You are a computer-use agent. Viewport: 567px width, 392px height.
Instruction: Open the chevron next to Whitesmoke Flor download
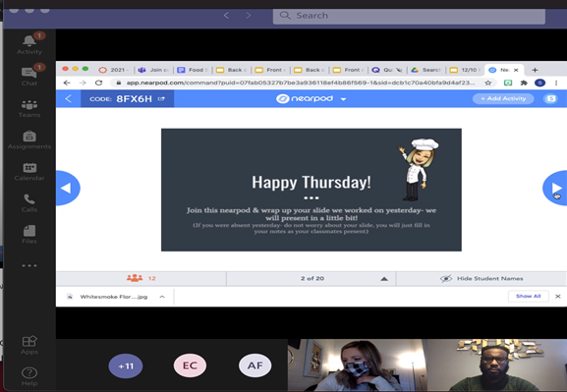pyautogui.click(x=162, y=297)
